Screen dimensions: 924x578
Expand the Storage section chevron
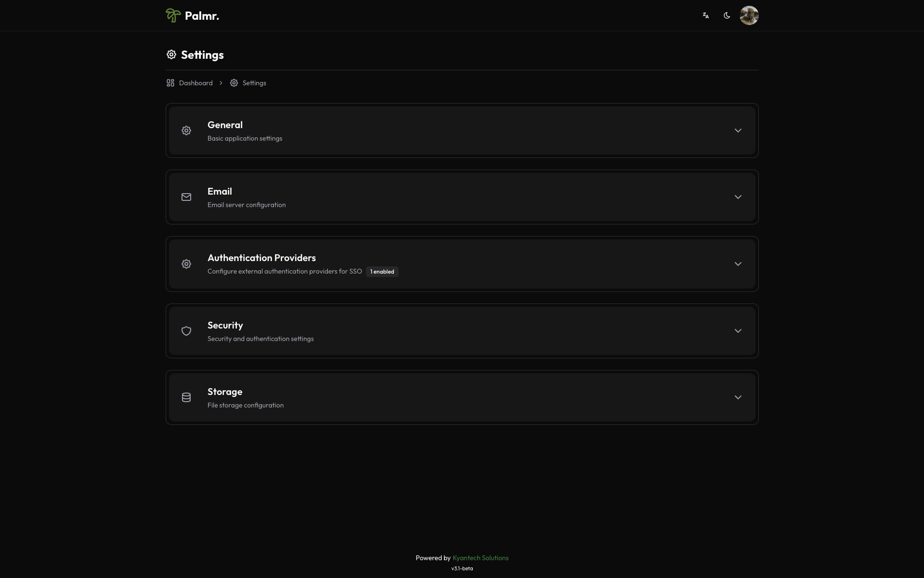(738, 397)
